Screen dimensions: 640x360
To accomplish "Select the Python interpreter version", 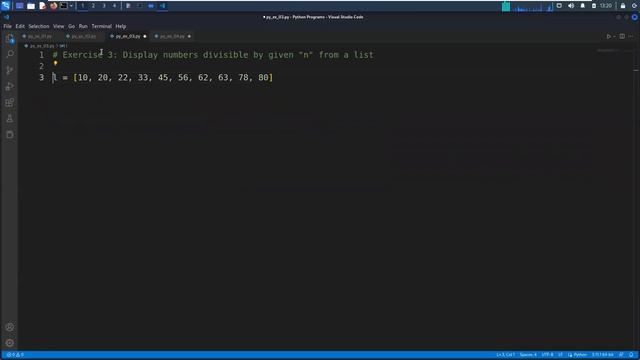I will pos(603,355).
